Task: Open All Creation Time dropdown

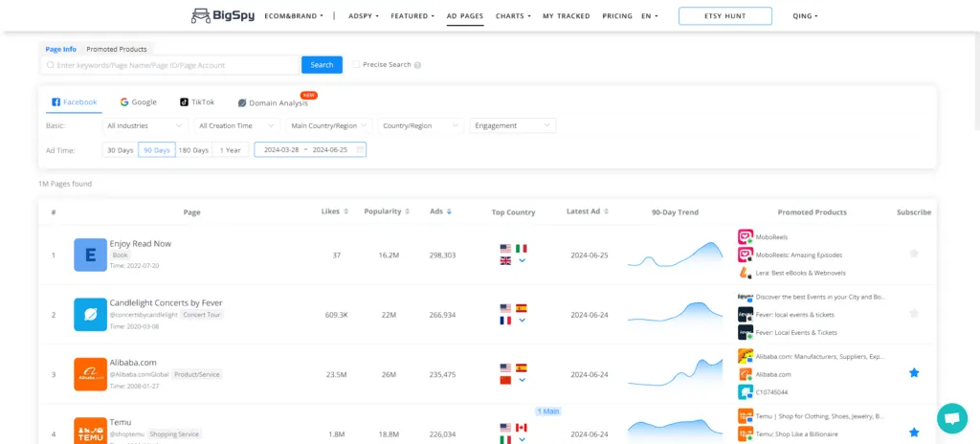Action: pos(237,125)
